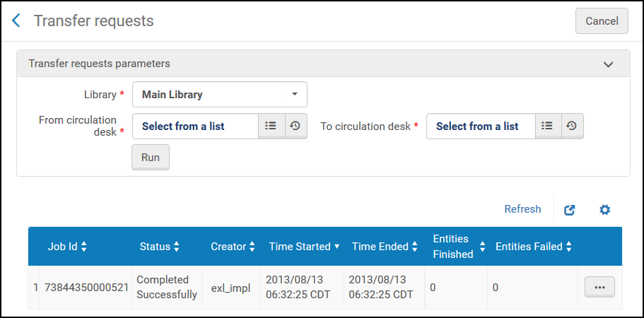The image size is (644, 318).
Task: Click the To circulation desk input field
Action: 481,126
